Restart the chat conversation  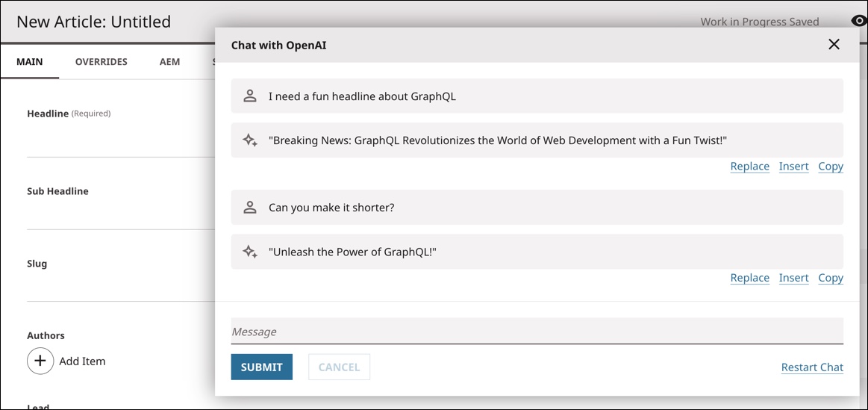tap(812, 367)
